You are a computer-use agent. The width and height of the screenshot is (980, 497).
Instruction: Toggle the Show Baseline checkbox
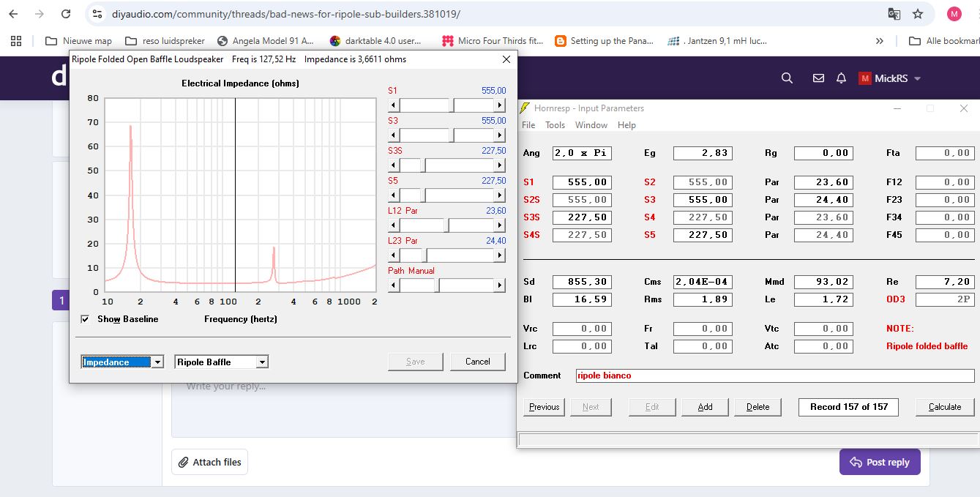(85, 319)
